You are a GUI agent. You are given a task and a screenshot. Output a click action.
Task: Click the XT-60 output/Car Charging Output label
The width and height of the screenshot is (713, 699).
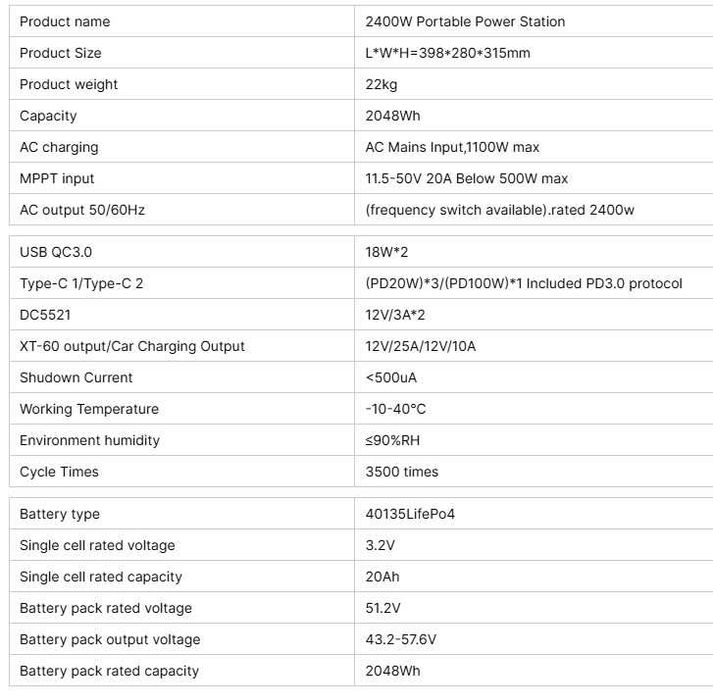point(132,346)
